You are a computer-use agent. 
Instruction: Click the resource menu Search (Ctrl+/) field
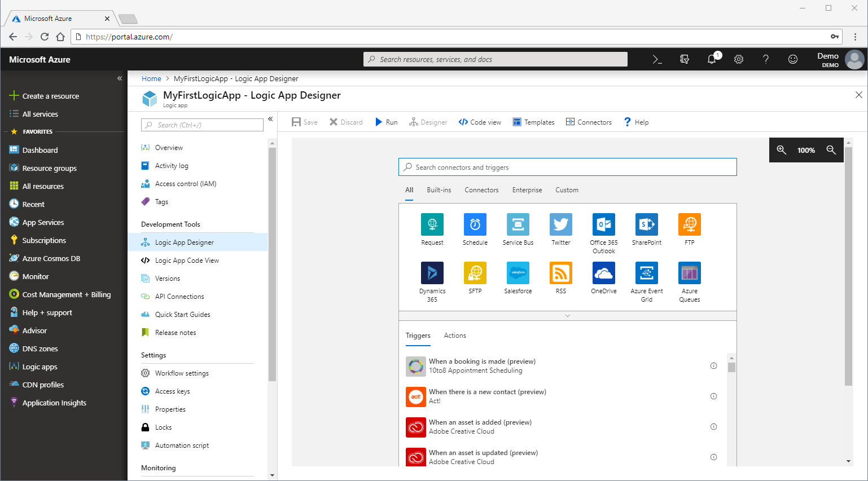(203, 125)
